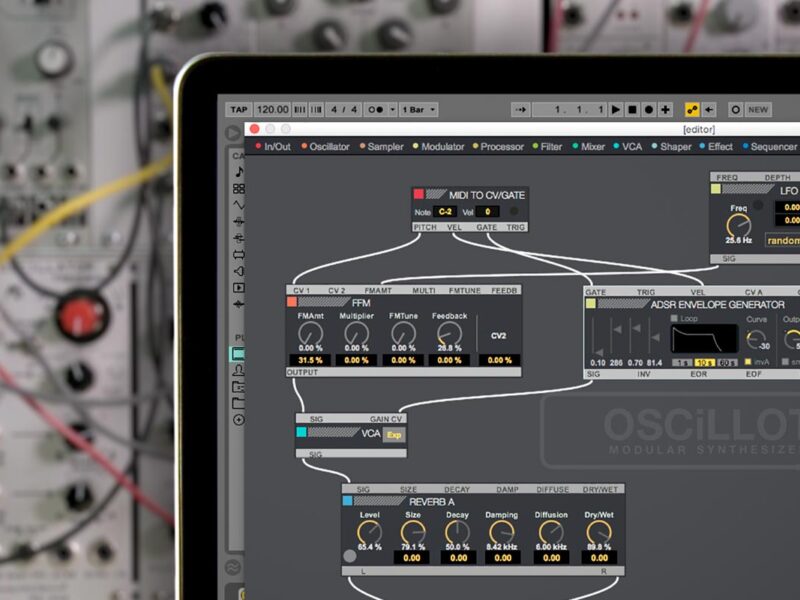Click the grid icon in the left sidebar
The width and height of the screenshot is (800, 600).
coord(239,188)
